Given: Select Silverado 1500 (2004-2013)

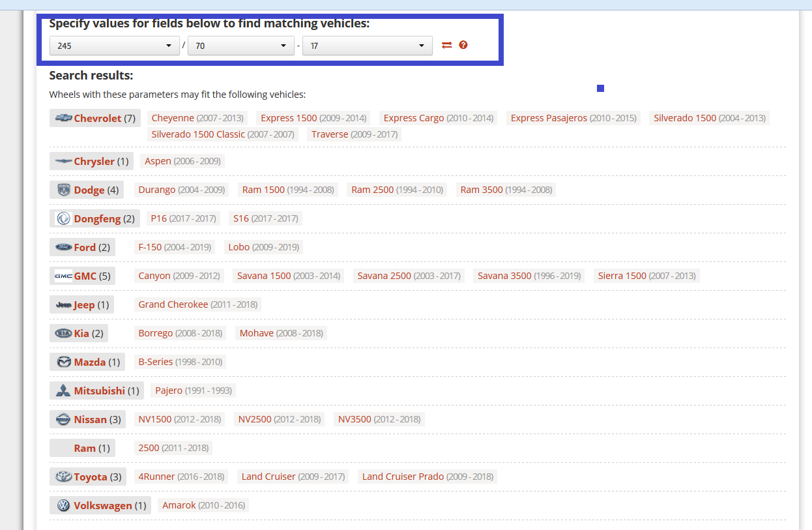Looking at the screenshot, I should (710, 118).
